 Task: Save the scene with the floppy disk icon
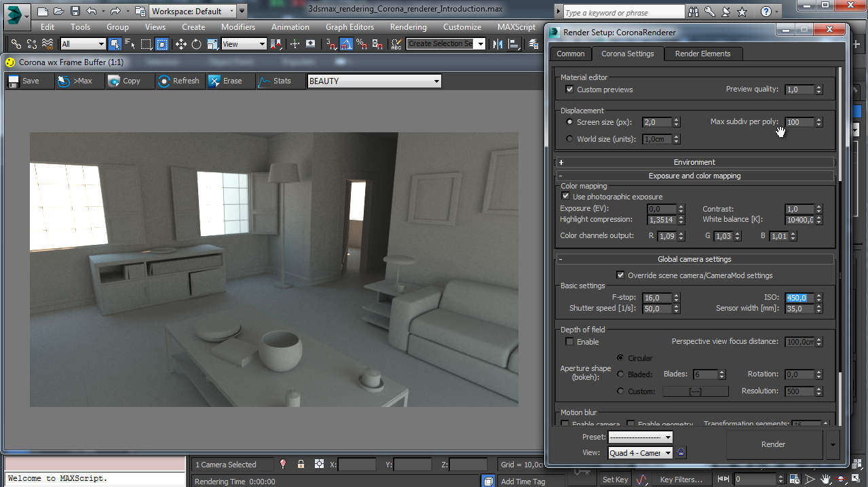[75, 12]
